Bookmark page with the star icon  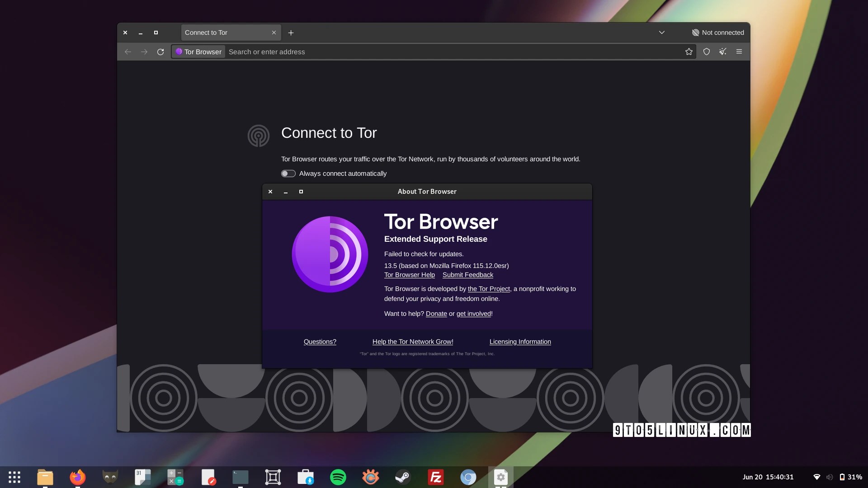click(689, 52)
